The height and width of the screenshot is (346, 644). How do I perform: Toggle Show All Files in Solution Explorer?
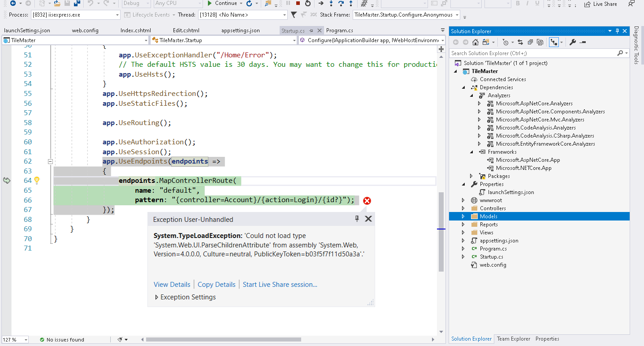click(x=540, y=42)
